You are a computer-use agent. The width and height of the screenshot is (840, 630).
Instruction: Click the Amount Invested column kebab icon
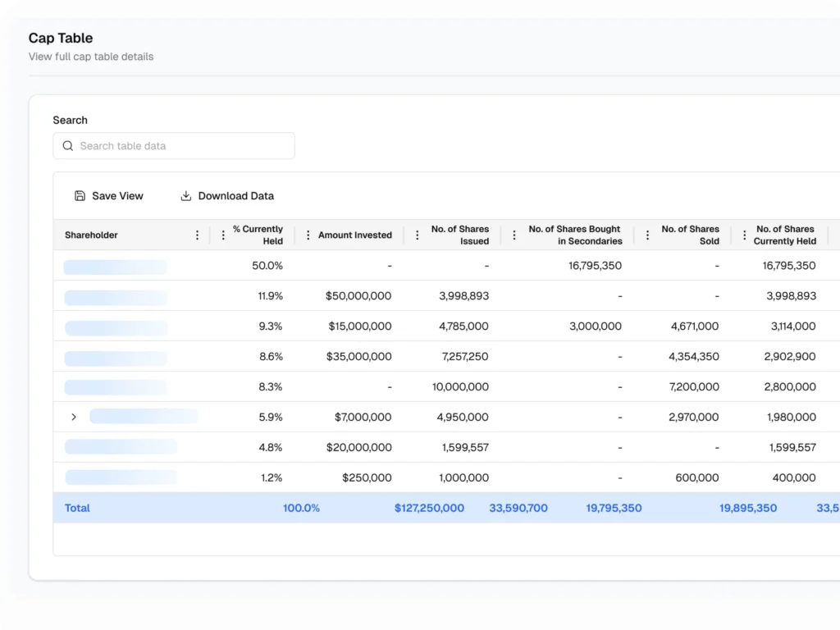point(308,235)
